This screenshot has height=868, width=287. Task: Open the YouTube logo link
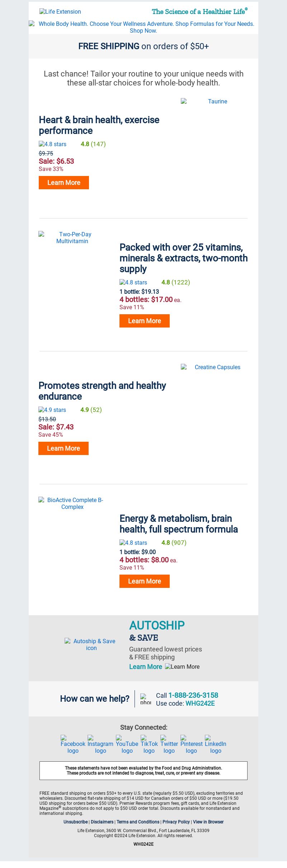(x=127, y=744)
